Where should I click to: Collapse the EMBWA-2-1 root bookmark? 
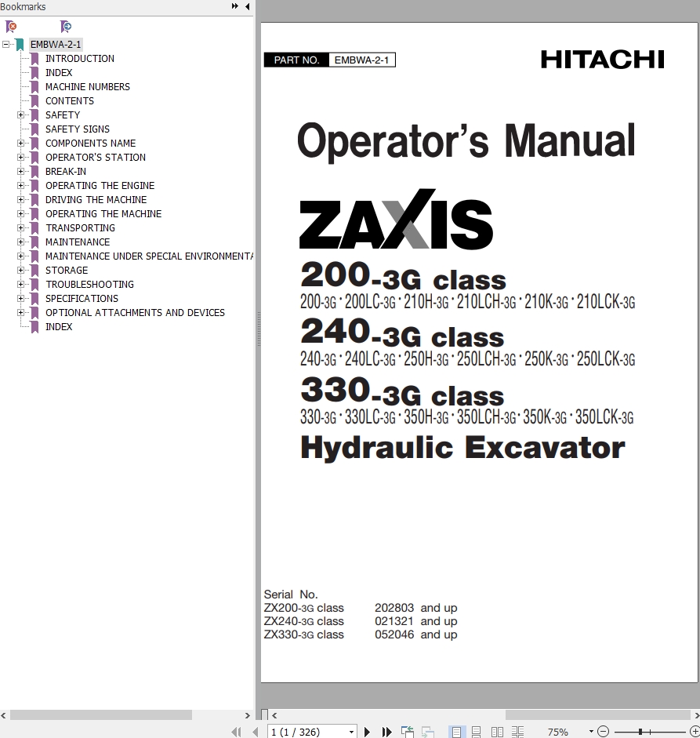(5, 44)
